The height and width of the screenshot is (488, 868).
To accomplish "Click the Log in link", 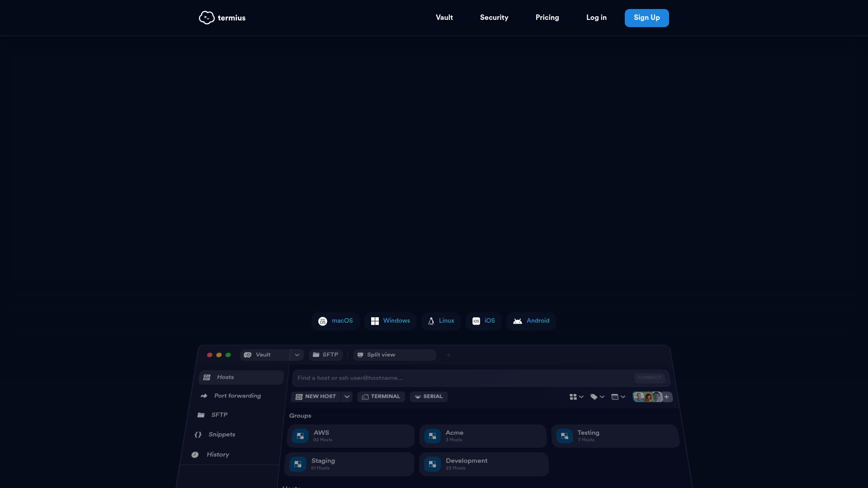I will [x=596, y=18].
